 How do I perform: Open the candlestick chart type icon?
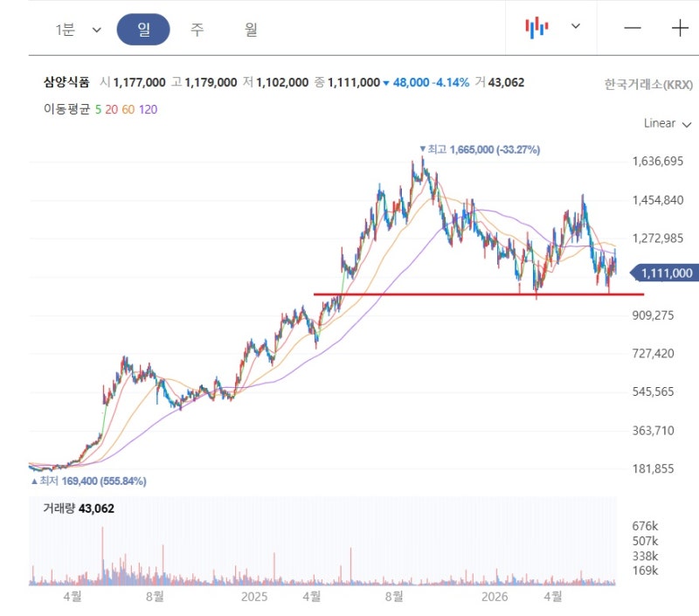[536, 28]
